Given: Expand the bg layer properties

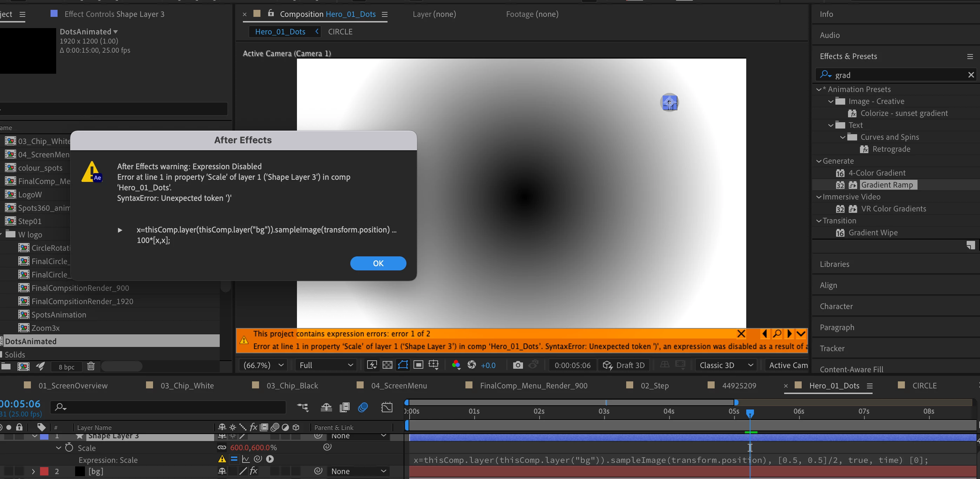Looking at the screenshot, I should pos(33,471).
